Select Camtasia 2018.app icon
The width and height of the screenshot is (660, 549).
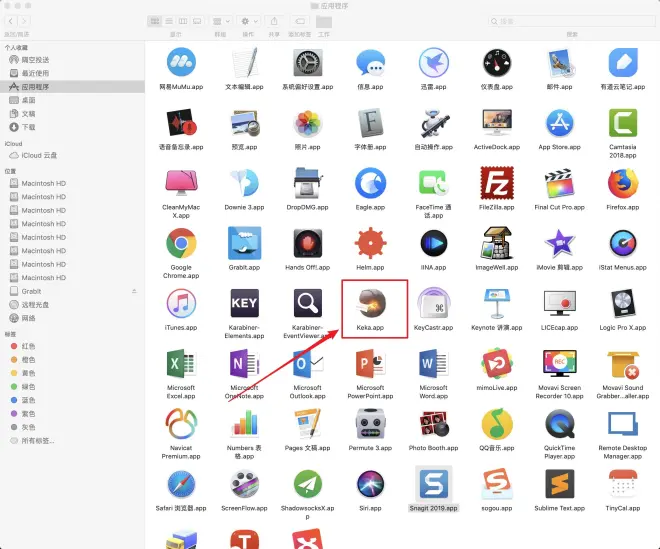click(623, 123)
